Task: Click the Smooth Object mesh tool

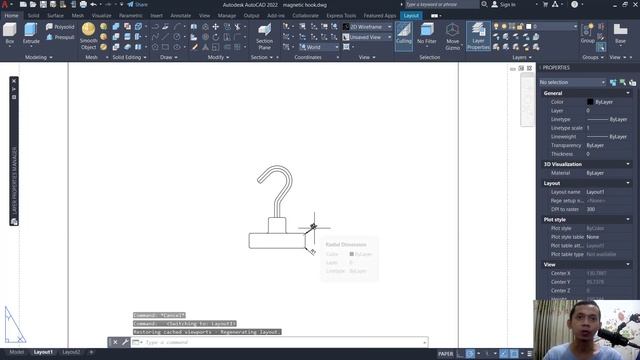Action: pyautogui.click(x=88, y=36)
